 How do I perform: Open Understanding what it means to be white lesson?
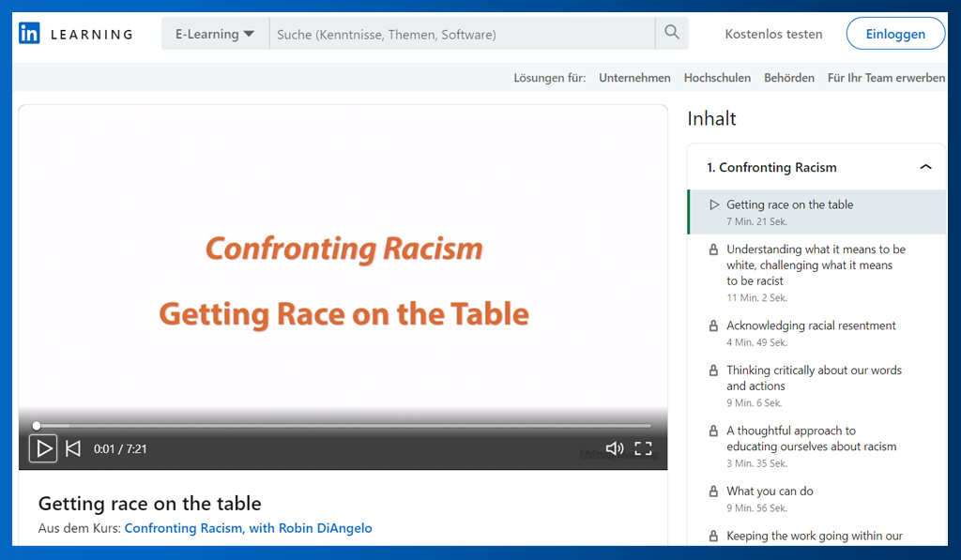tap(817, 273)
